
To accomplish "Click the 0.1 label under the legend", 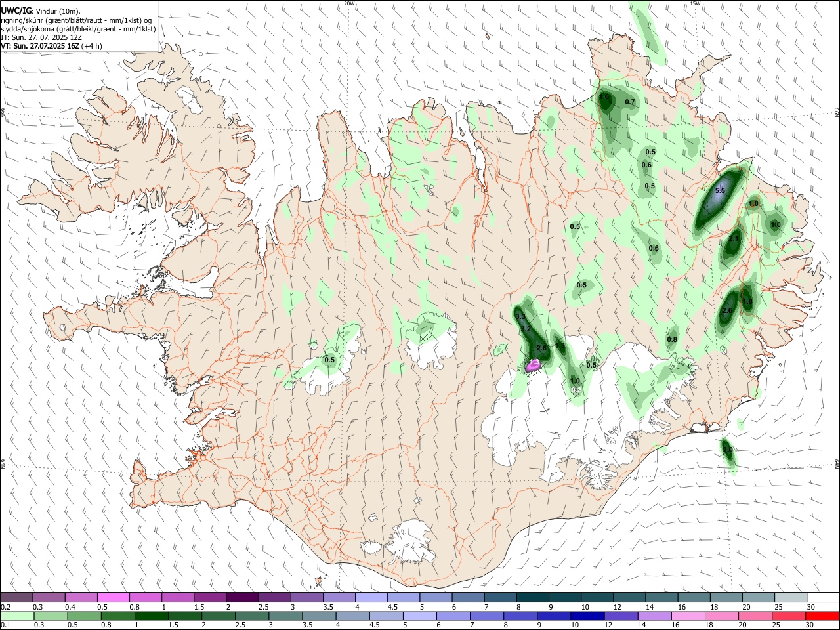I will (x=5, y=625).
